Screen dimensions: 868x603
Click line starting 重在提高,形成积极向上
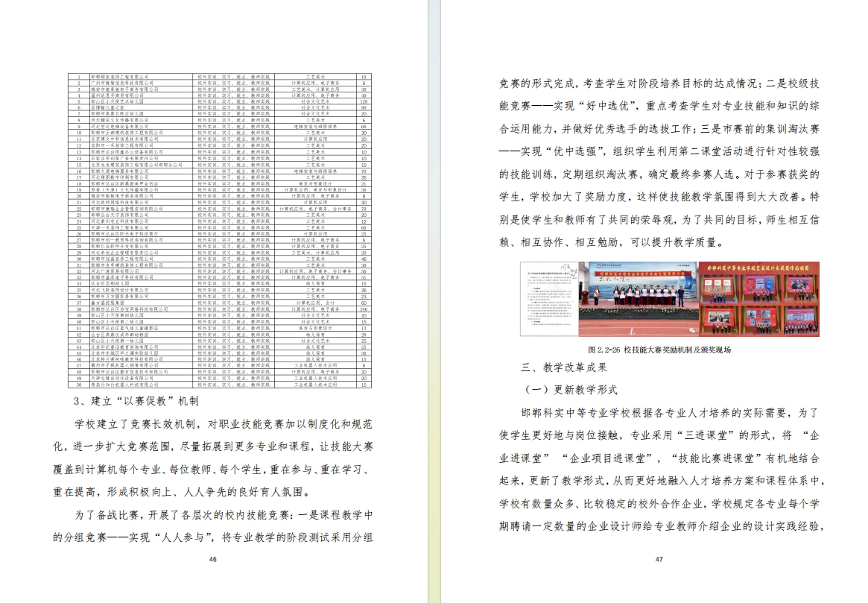point(182,492)
